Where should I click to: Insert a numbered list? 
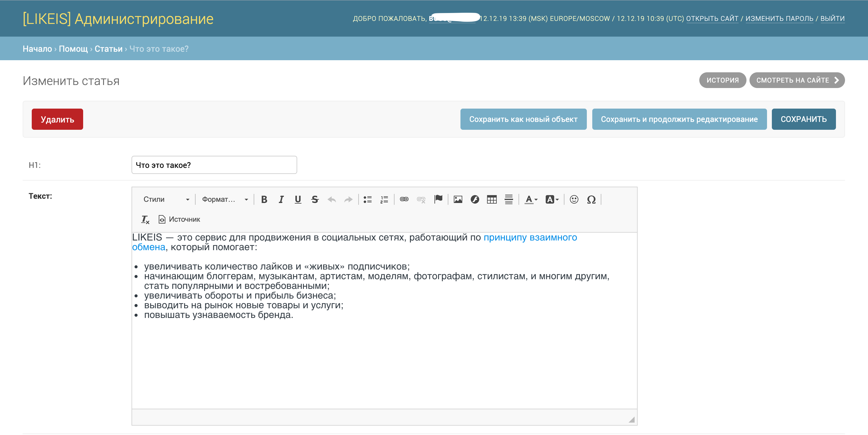click(x=384, y=199)
